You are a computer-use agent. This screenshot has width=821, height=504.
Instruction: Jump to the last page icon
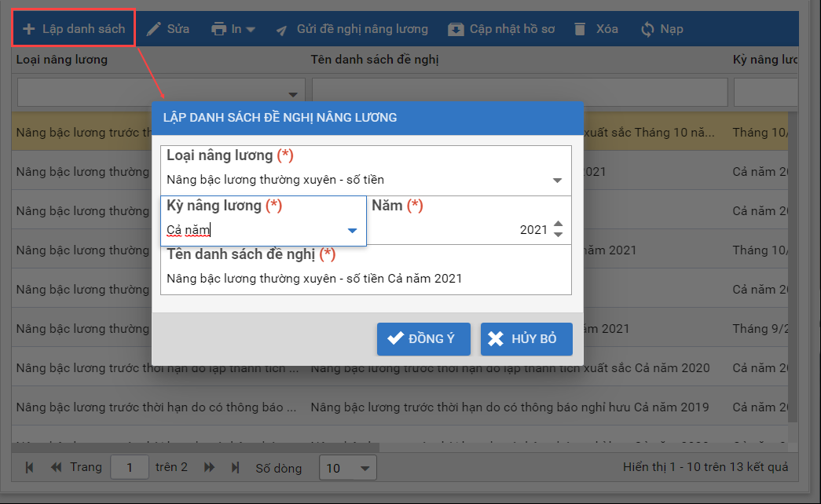pyautogui.click(x=235, y=468)
